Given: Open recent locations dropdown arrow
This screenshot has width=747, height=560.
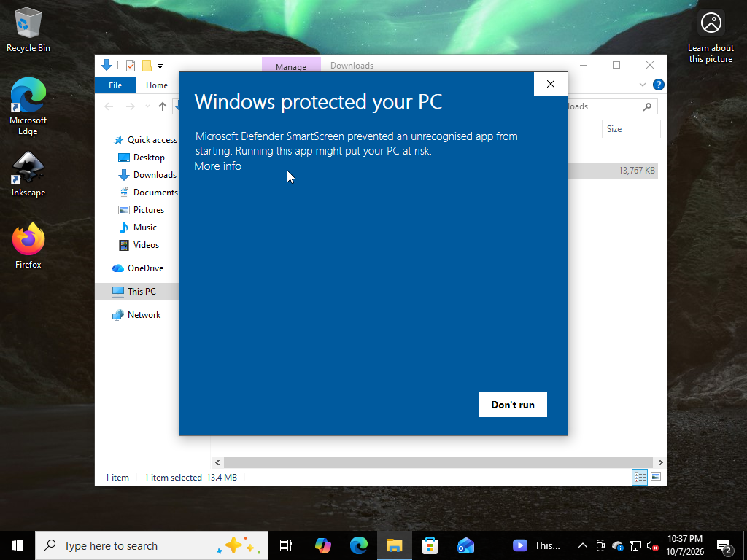Looking at the screenshot, I should coord(147,106).
